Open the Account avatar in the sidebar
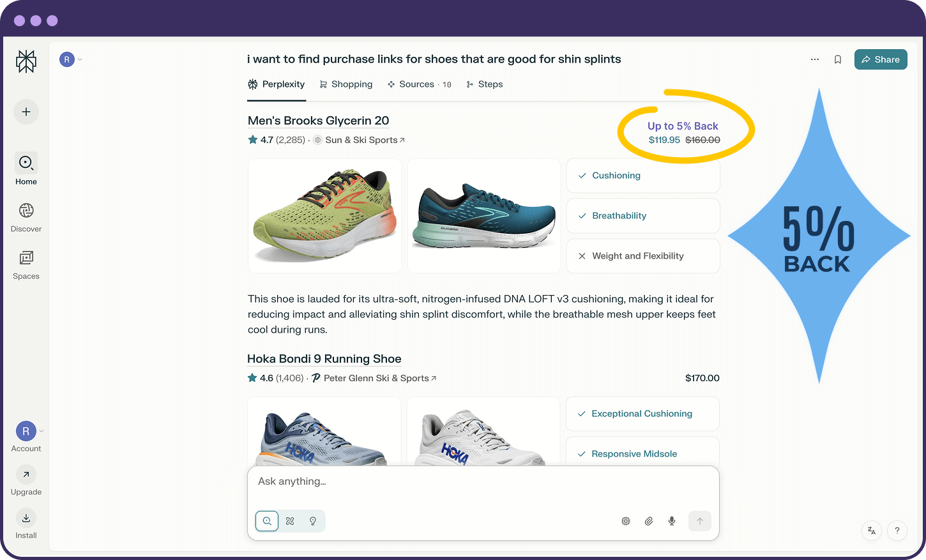The height and width of the screenshot is (560, 926). pyautogui.click(x=26, y=432)
